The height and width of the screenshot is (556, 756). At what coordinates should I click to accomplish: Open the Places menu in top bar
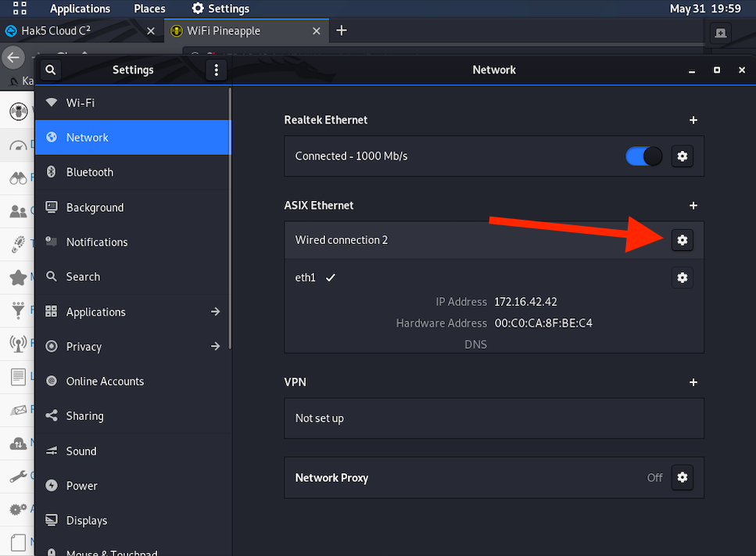click(x=149, y=9)
